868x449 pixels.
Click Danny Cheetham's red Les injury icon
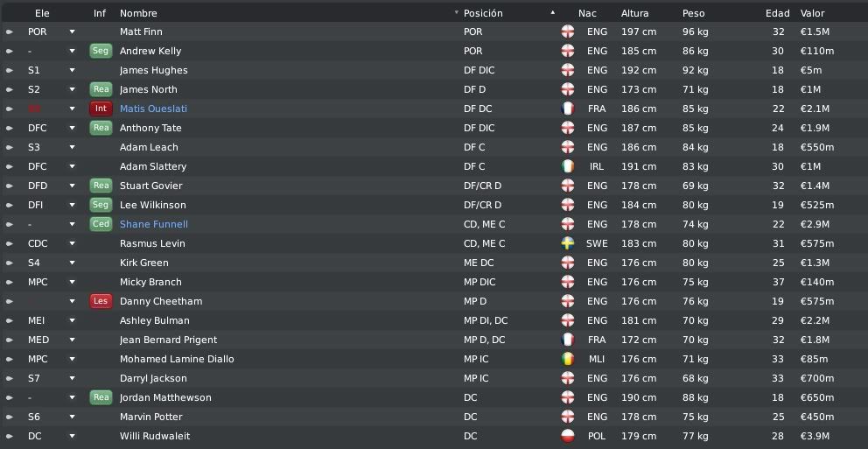(101, 301)
